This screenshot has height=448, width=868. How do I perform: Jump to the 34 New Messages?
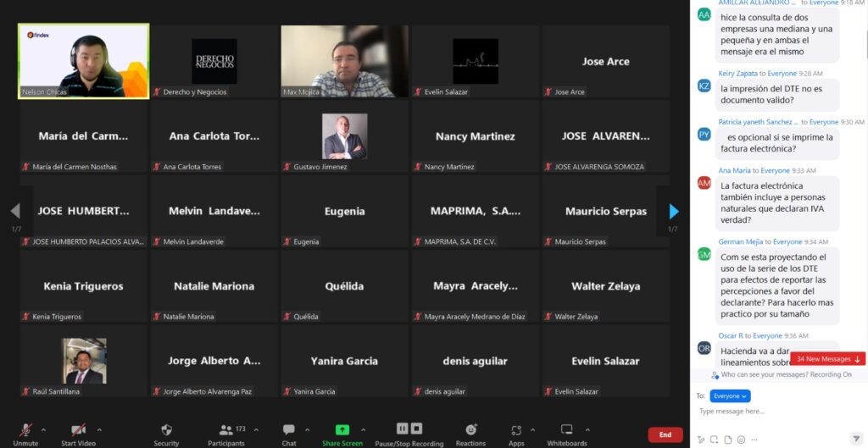pyautogui.click(x=827, y=359)
